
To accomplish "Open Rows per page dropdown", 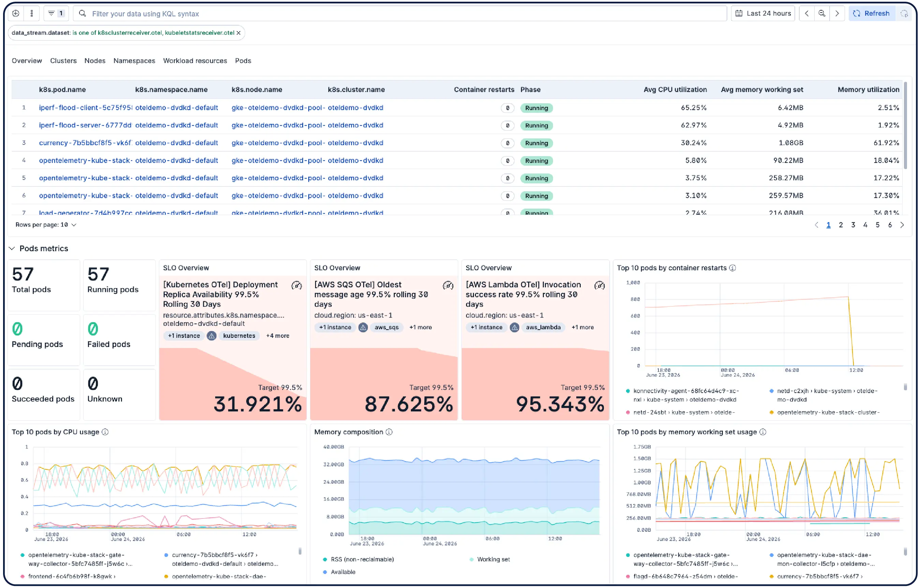I will pos(46,225).
